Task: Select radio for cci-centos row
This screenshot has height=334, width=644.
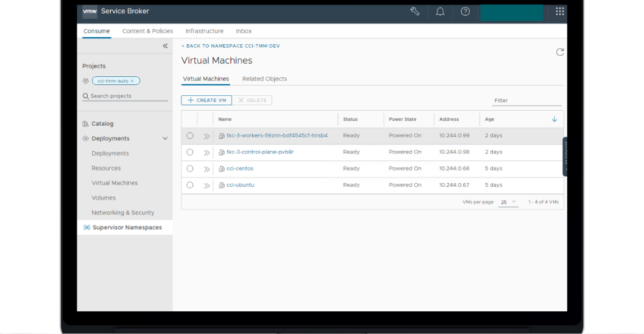Action: [190, 169]
